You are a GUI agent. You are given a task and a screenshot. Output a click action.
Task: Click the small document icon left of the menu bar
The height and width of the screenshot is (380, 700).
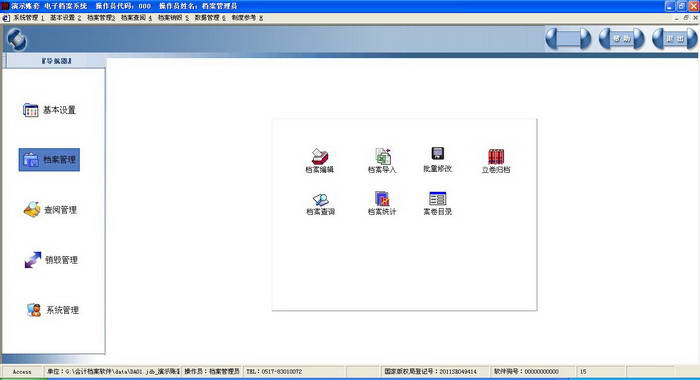click(x=6, y=18)
